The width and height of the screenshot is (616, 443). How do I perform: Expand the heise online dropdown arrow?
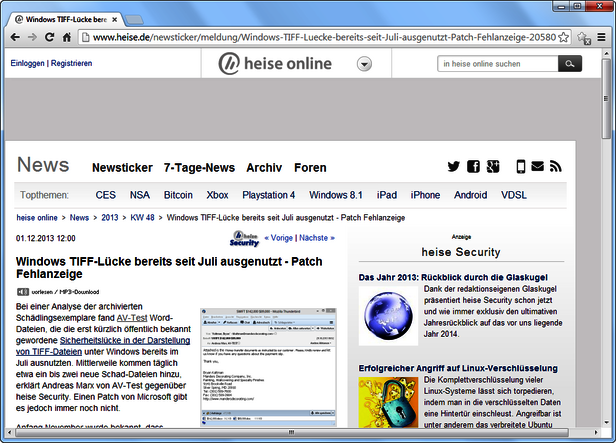[365, 64]
